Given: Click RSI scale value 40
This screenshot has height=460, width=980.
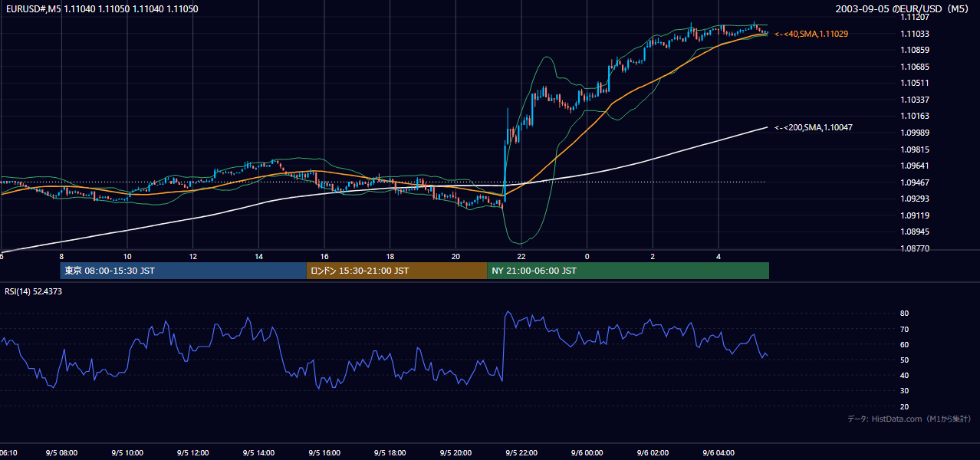Looking at the screenshot, I should [x=904, y=375].
